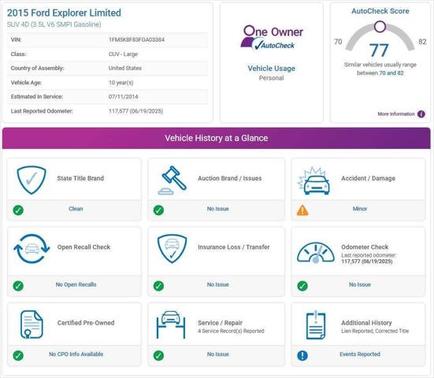Click the Additional History clipboard icon
This screenshot has width=434, height=378.
click(315, 325)
